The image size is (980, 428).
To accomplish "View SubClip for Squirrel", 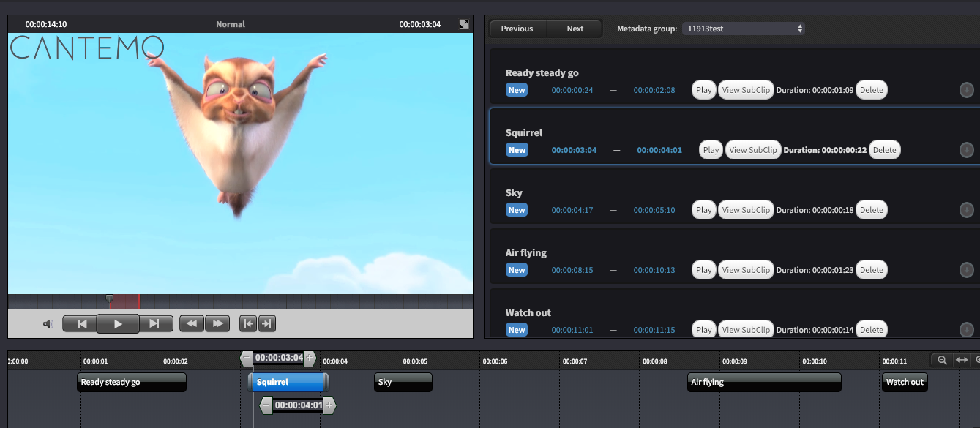I will [x=753, y=150].
